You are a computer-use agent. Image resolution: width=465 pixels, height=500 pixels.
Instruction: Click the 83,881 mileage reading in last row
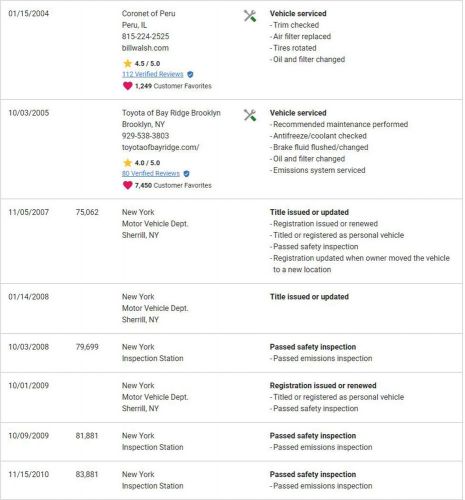tap(87, 474)
